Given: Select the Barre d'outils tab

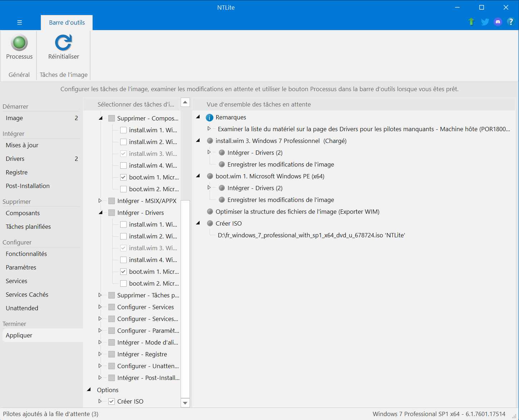Looking at the screenshot, I should pos(67,23).
